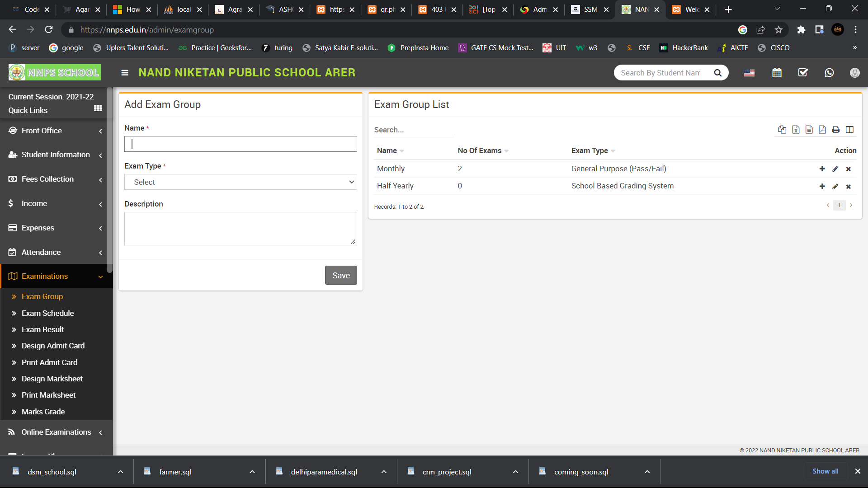Save the new exam group

pos(341,275)
